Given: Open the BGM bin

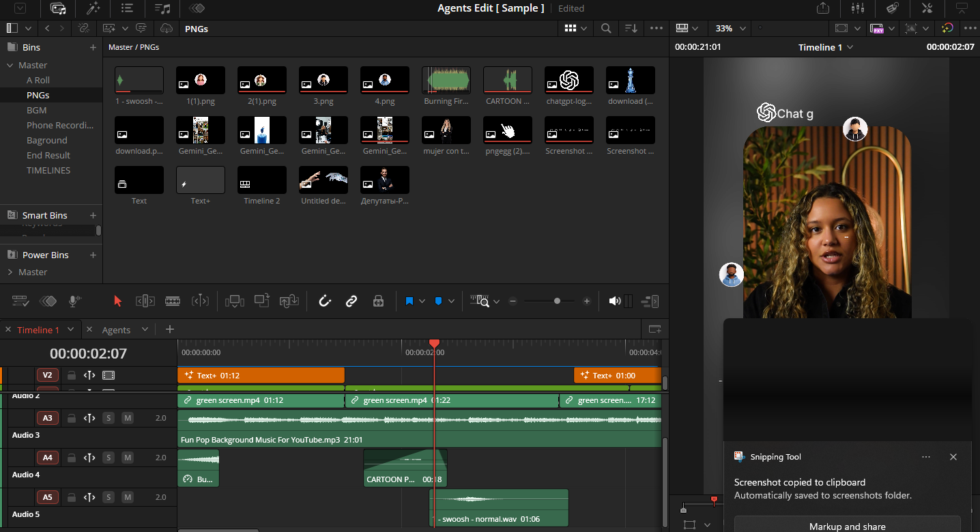Looking at the screenshot, I should coord(37,110).
